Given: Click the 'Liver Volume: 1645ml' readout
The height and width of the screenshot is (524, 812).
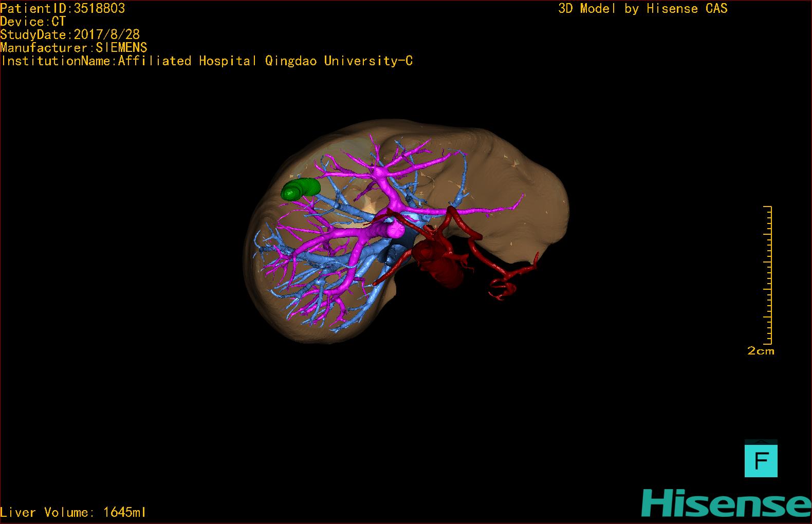Looking at the screenshot, I should [73, 512].
